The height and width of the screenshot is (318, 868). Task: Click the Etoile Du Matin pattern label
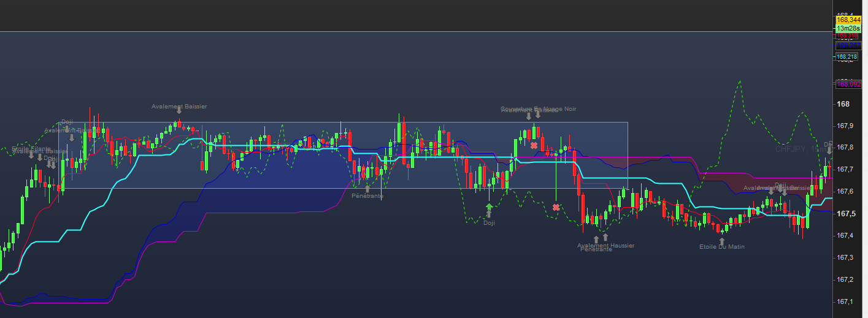(x=722, y=247)
